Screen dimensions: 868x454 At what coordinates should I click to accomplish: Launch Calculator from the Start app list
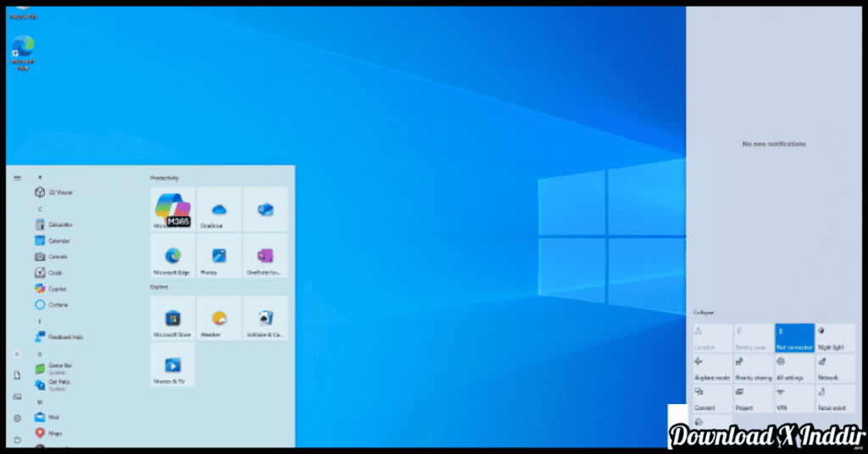click(x=54, y=224)
